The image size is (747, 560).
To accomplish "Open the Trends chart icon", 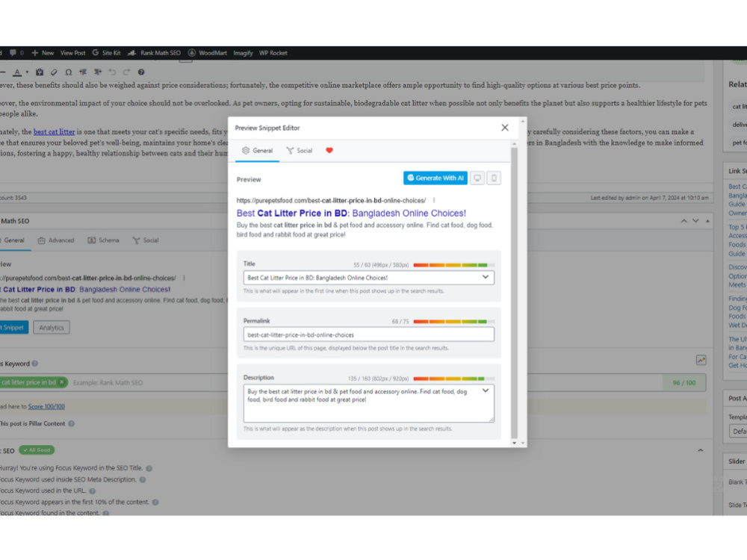I will coord(701,361).
